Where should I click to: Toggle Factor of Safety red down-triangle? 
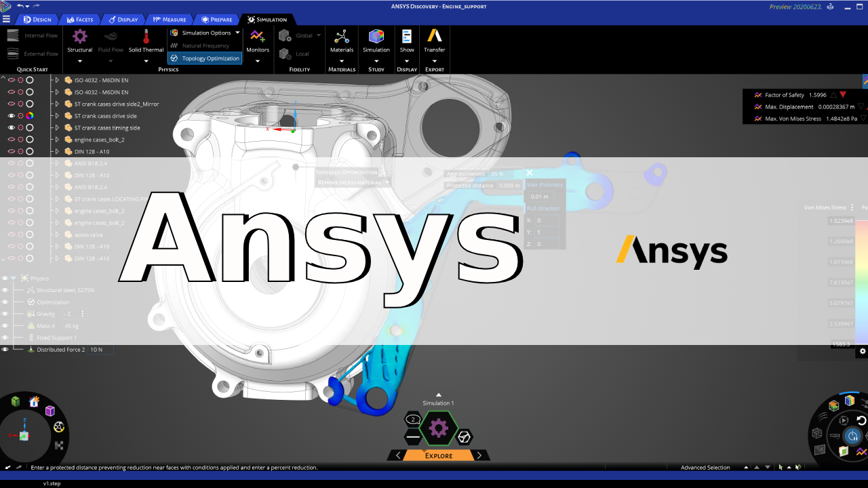pyautogui.click(x=843, y=95)
